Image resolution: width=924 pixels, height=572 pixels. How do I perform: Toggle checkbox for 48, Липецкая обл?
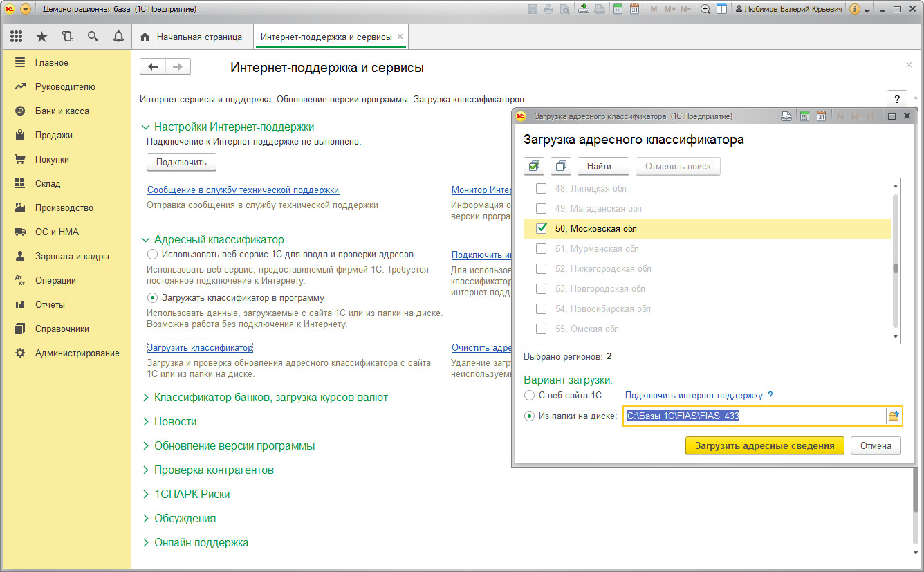click(x=542, y=188)
